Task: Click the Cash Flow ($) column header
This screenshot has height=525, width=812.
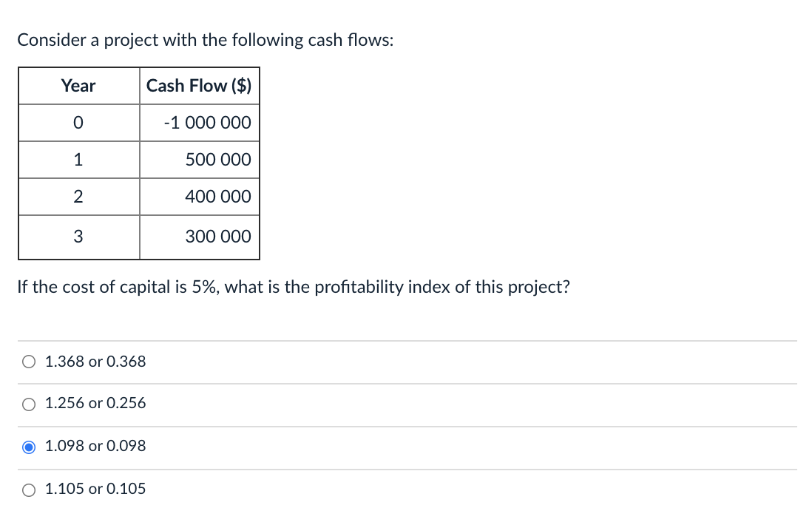Action: pos(199,86)
